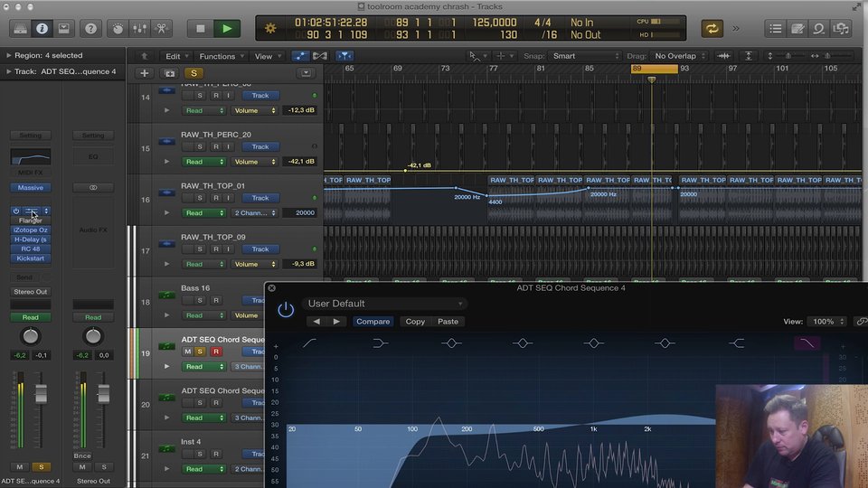Screen dimensions: 868x488
Task: Select the low-pass filter band icon in EQ
Action: (807, 343)
